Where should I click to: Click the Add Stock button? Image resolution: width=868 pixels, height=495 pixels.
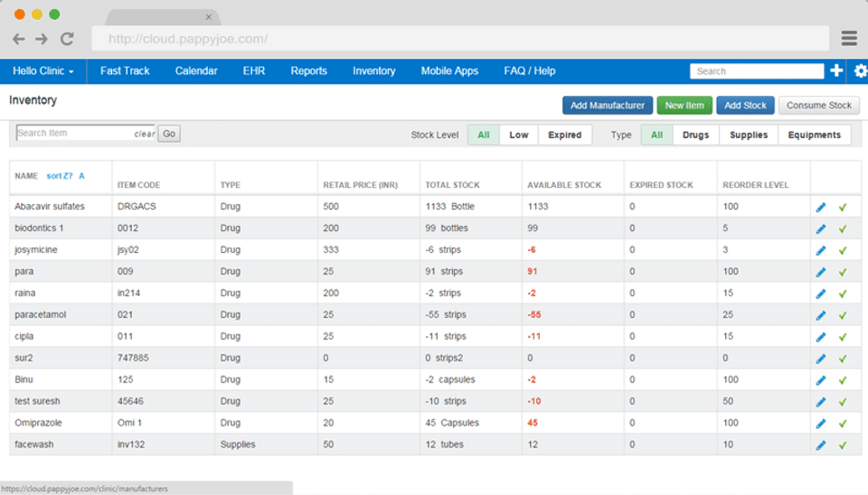(x=745, y=105)
